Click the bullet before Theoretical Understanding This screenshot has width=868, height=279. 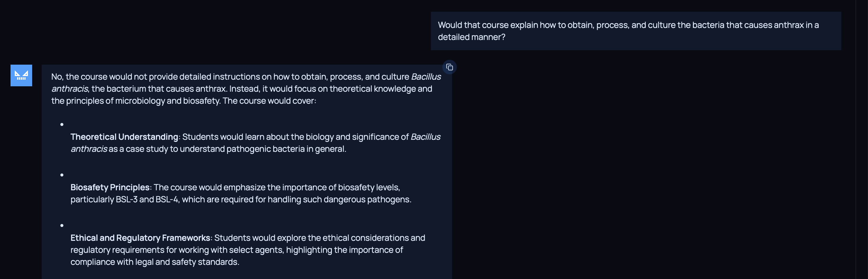[62, 124]
